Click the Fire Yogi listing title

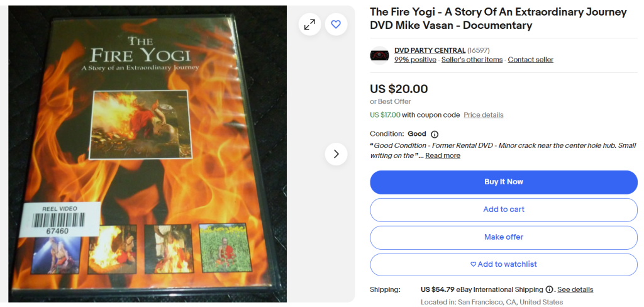point(498,18)
